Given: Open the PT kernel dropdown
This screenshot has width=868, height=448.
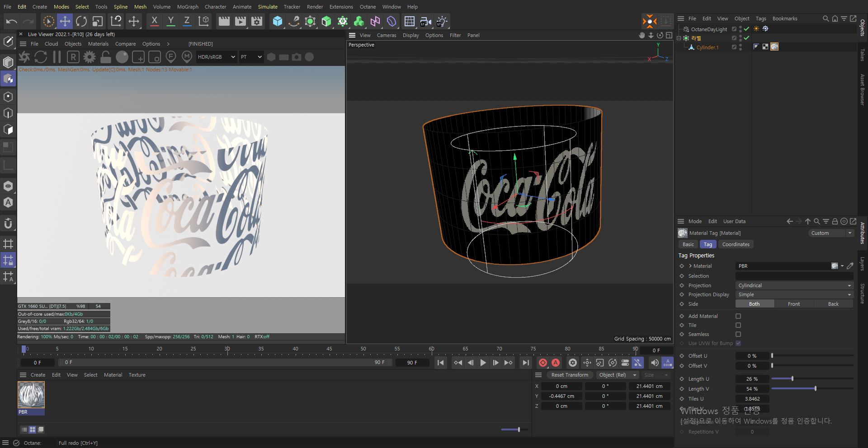Looking at the screenshot, I should [251, 57].
